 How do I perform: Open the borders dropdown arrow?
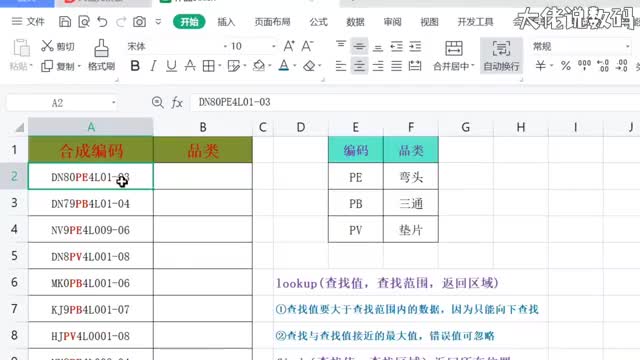click(x=220, y=66)
